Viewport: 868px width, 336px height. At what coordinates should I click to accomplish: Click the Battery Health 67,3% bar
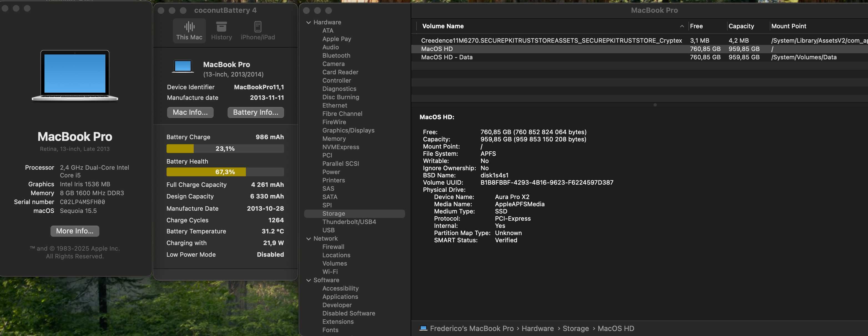pyautogui.click(x=225, y=172)
